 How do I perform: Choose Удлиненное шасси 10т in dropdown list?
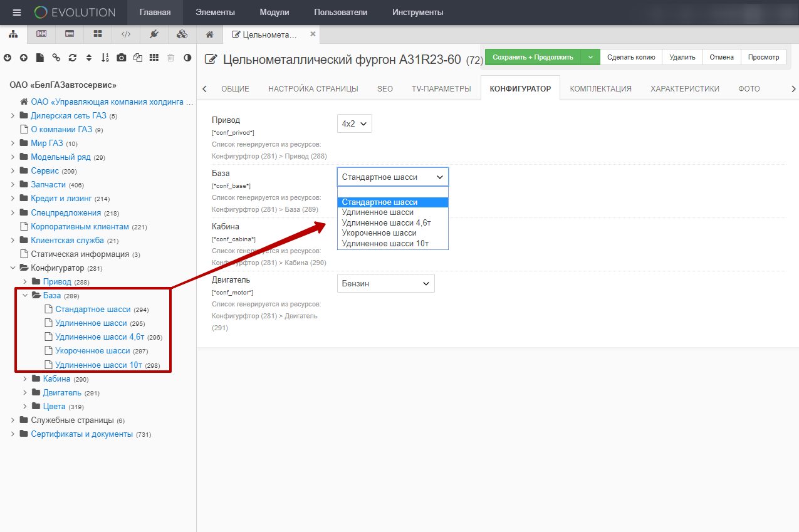393,243
